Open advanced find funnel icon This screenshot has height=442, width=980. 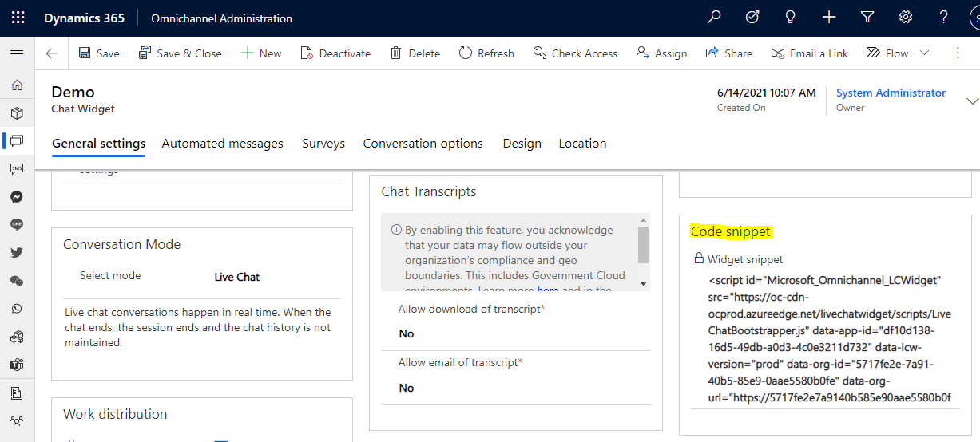867,18
